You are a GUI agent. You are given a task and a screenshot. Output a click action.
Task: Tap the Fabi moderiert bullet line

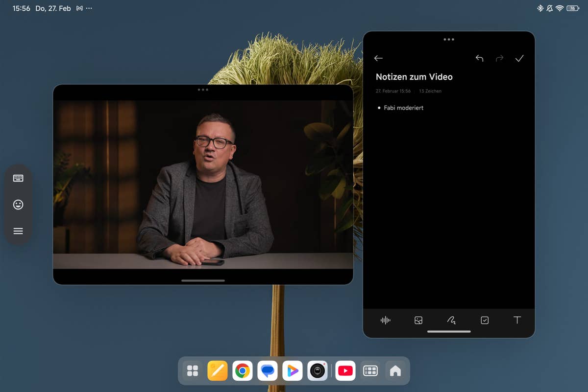pyautogui.click(x=403, y=108)
